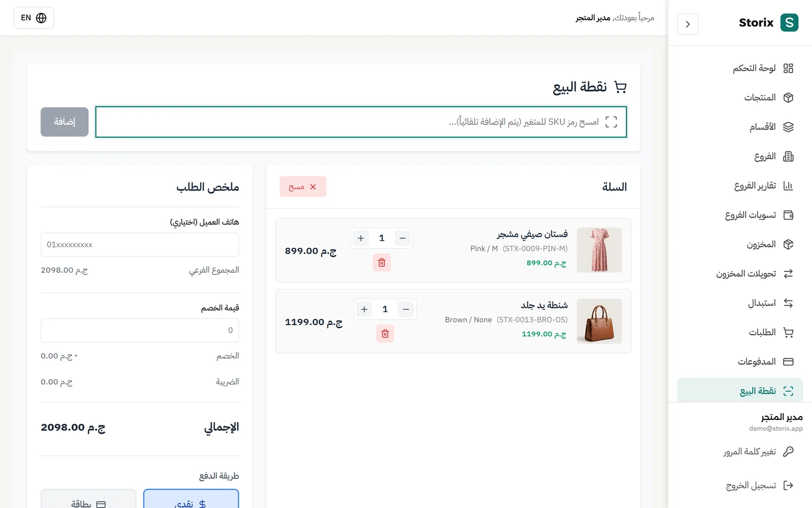Focus the SKU scan input field
Screen dimensions: 812x508
click(361, 122)
